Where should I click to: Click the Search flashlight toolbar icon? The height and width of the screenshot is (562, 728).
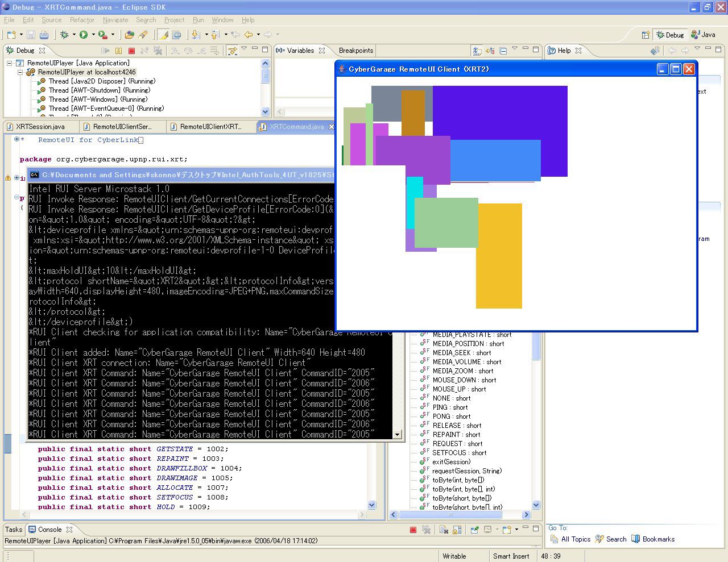[x=143, y=35]
